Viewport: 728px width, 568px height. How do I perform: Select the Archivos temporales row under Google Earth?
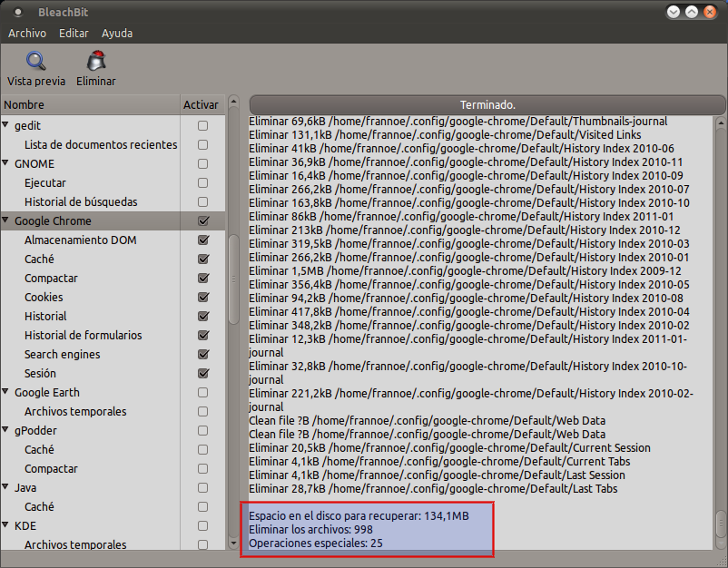[x=113, y=412]
